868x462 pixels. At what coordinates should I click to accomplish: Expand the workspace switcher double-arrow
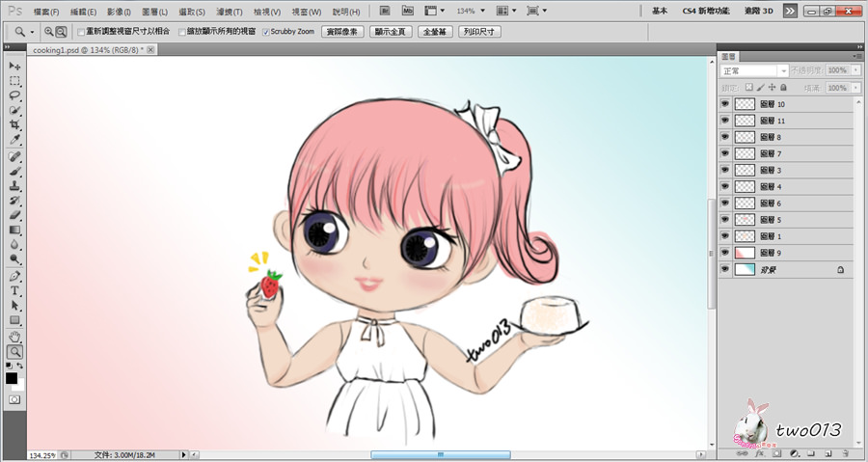[x=789, y=11]
